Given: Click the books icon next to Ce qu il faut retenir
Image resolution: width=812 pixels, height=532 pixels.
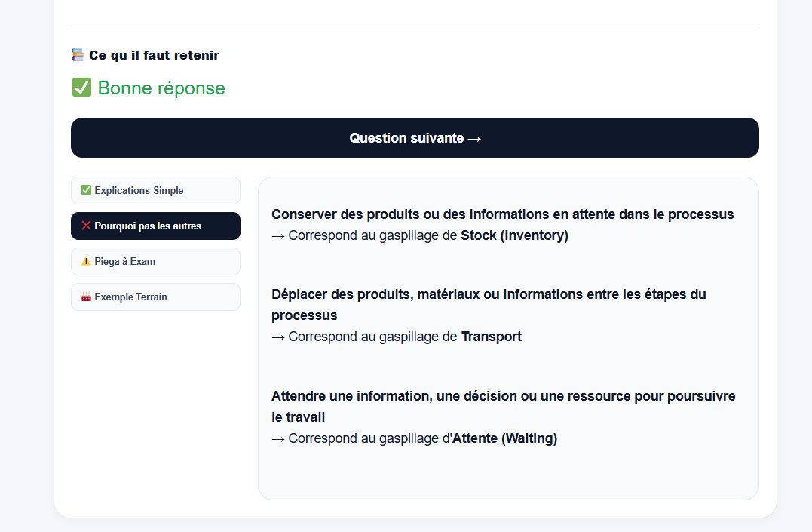Looking at the screenshot, I should 78,55.
